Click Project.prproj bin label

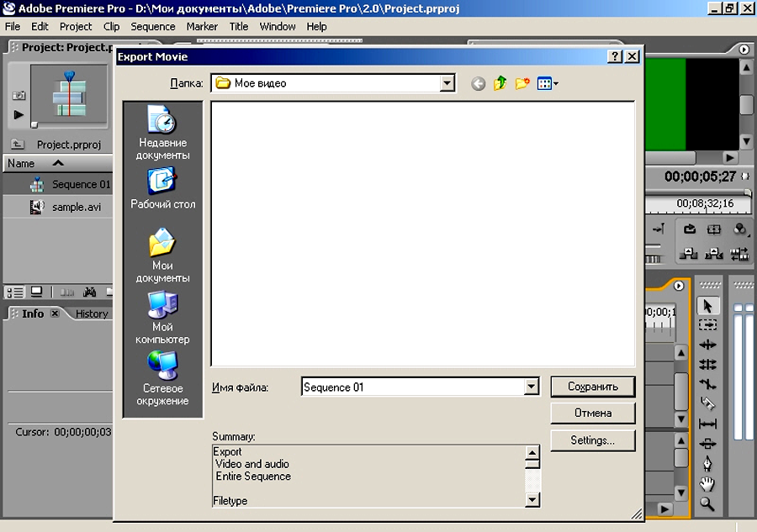[69, 145]
